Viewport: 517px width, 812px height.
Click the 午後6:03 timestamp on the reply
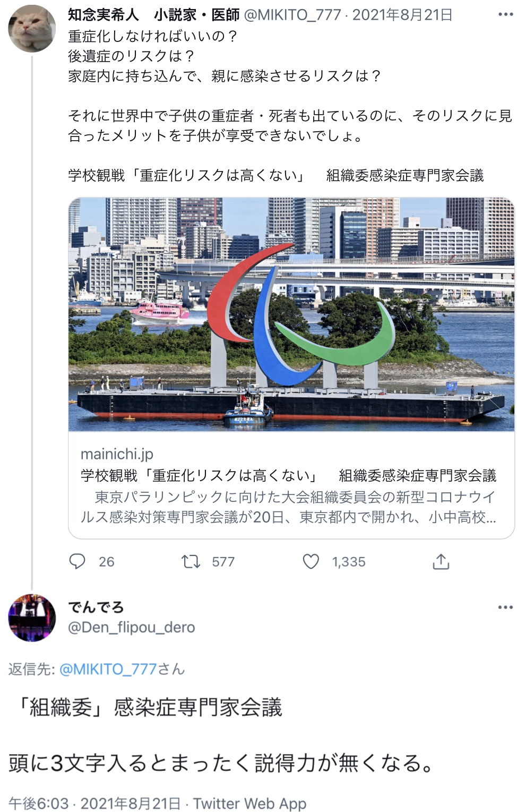pos(39,804)
